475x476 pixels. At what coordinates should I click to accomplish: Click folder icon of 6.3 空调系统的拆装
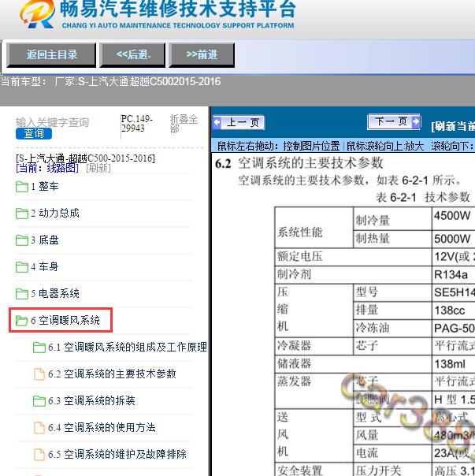(39, 400)
